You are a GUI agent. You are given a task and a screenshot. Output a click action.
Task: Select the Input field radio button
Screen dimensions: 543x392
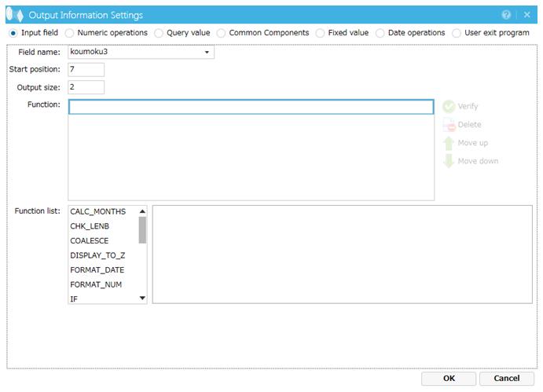coord(13,33)
